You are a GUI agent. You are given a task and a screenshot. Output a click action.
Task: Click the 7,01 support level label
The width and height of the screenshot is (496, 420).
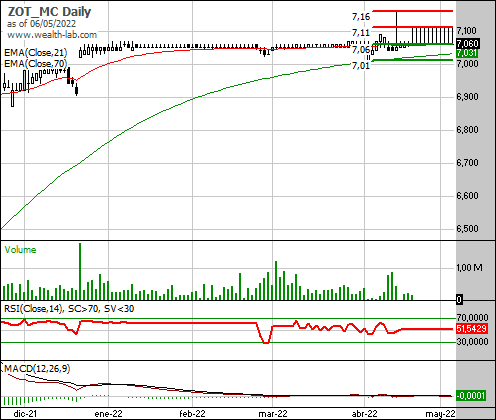[361, 66]
